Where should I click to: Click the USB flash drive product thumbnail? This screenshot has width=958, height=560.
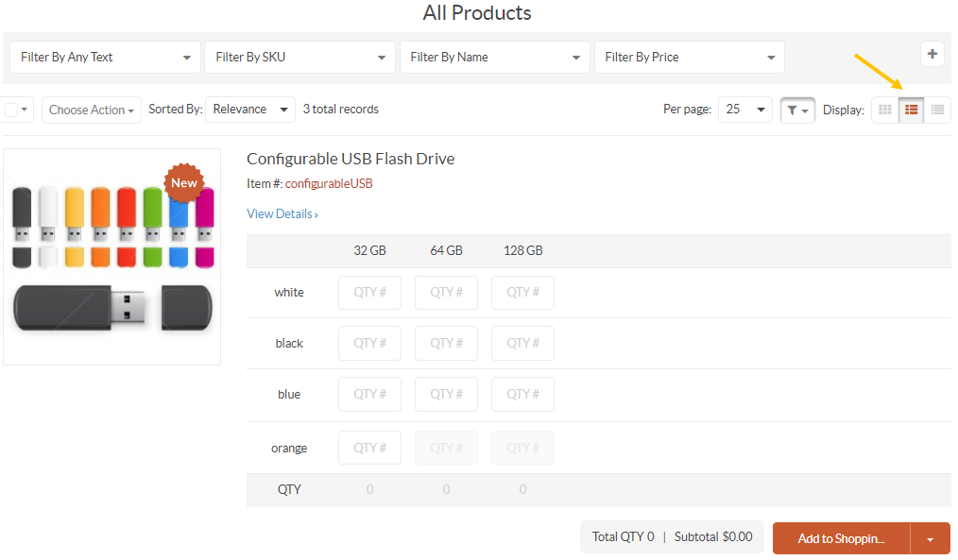coord(111,257)
